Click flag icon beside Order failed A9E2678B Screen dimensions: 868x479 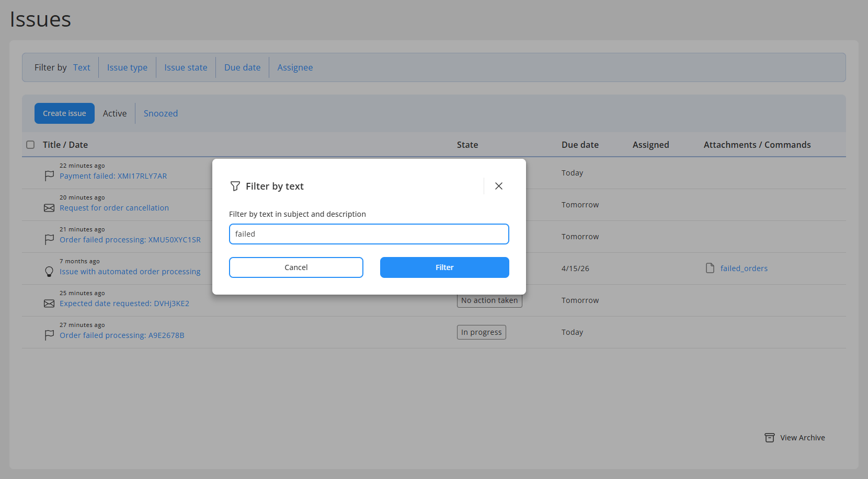click(49, 335)
